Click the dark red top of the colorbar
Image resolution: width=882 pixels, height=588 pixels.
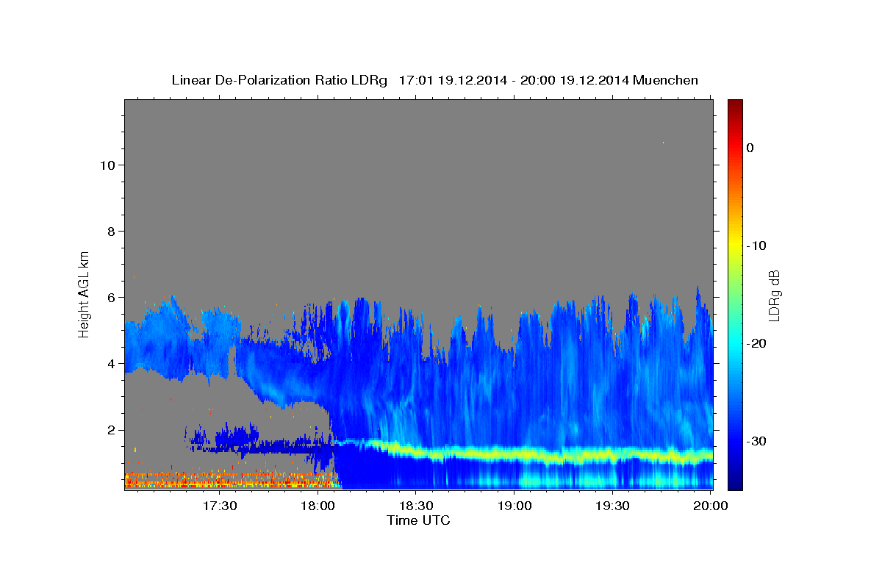735,104
